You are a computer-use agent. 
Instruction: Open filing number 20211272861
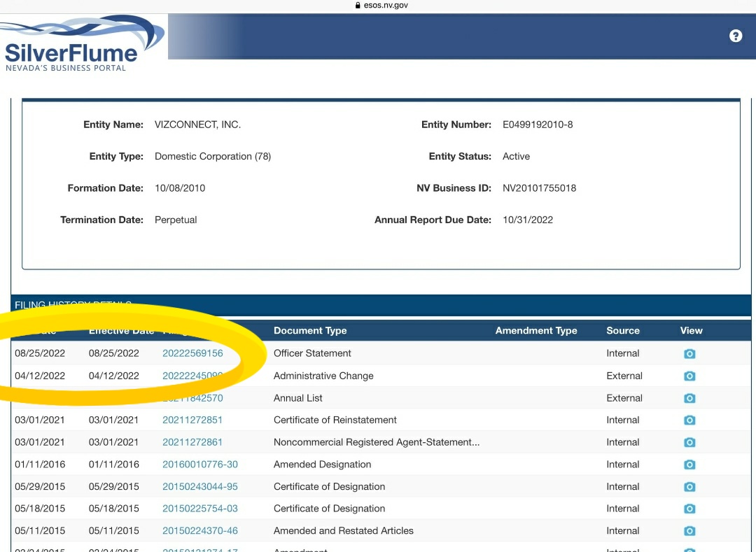[192, 442]
